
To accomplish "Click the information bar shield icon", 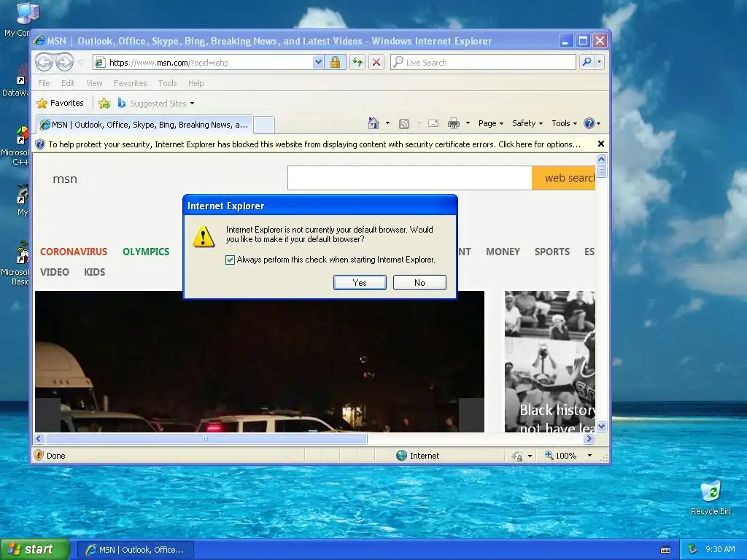I will point(40,144).
